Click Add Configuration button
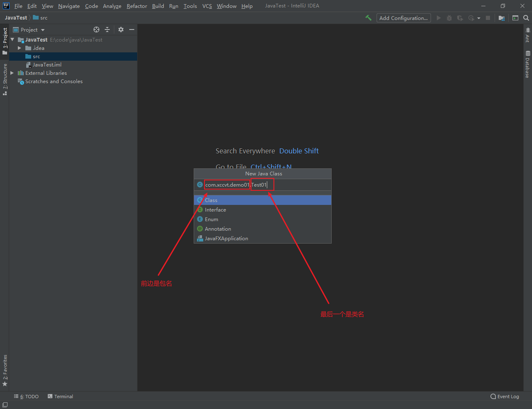Image resolution: width=532 pixels, height=409 pixels. [x=404, y=18]
